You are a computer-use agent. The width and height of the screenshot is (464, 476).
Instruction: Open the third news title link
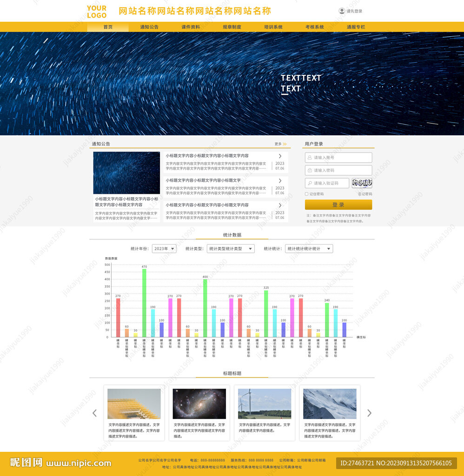click(207, 205)
